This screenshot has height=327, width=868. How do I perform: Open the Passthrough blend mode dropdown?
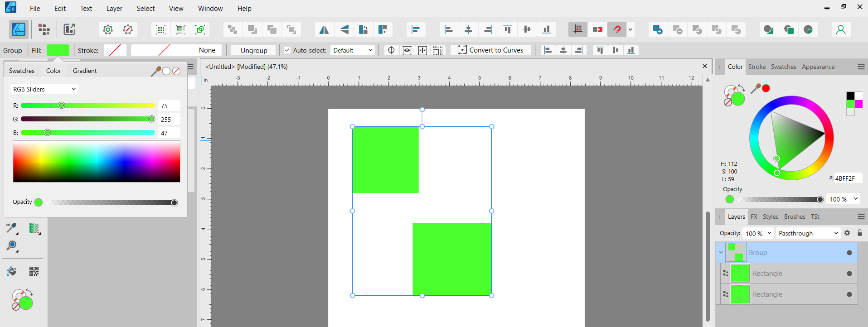pyautogui.click(x=808, y=233)
